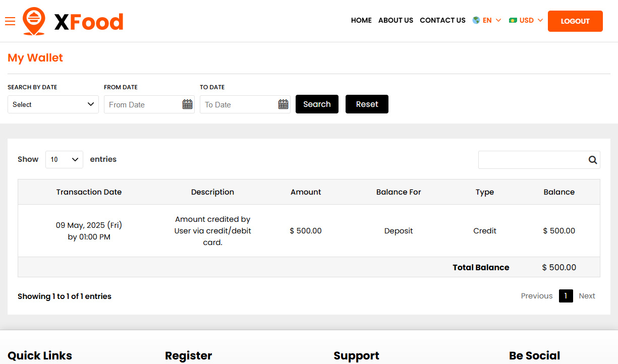
Task: Click Next in the pagination controls
Action: coord(587,296)
